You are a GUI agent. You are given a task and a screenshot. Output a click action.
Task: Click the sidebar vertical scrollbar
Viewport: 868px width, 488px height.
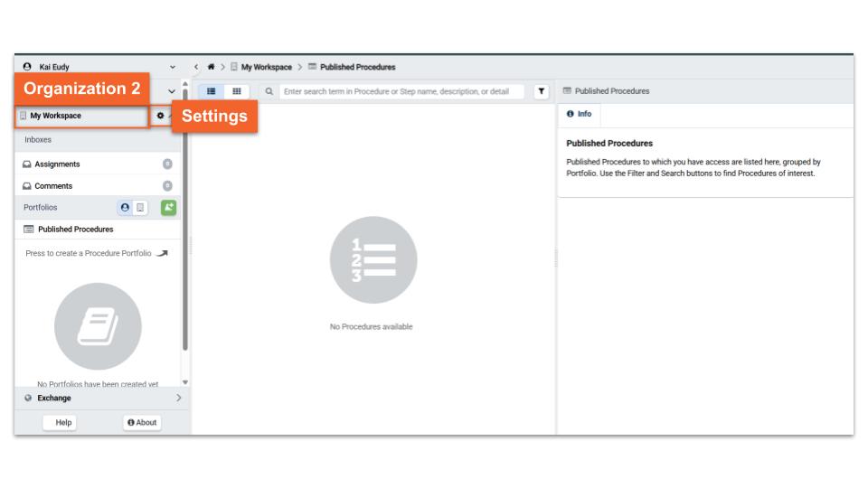[184, 219]
